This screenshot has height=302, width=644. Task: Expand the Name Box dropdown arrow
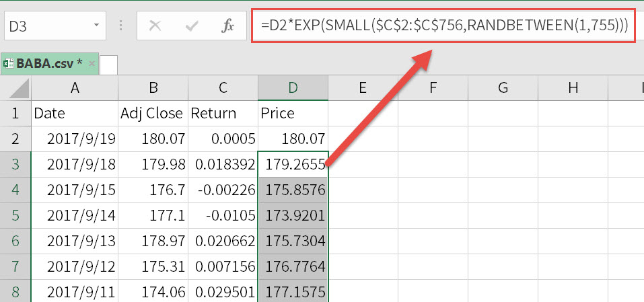96,26
